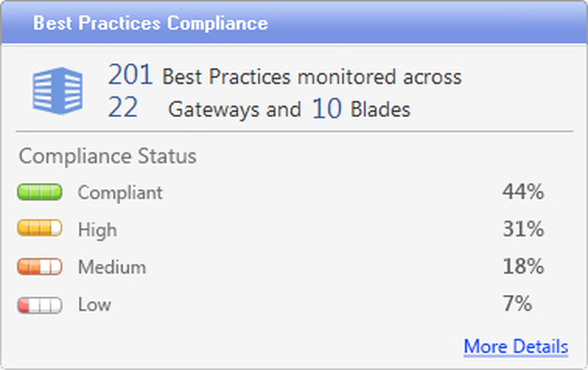Image resolution: width=588 pixels, height=370 pixels.
Task: Click the 7% low percentage
Action: (x=517, y=304)
